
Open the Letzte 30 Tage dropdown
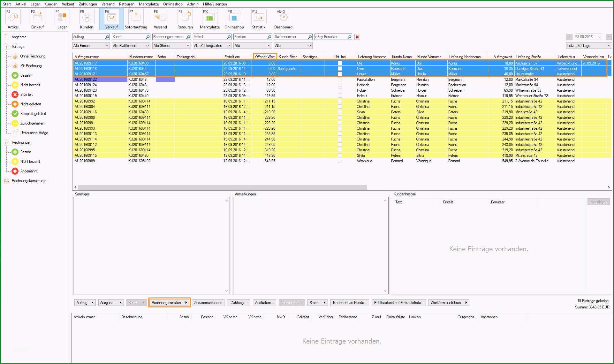[x=589, y=46]
